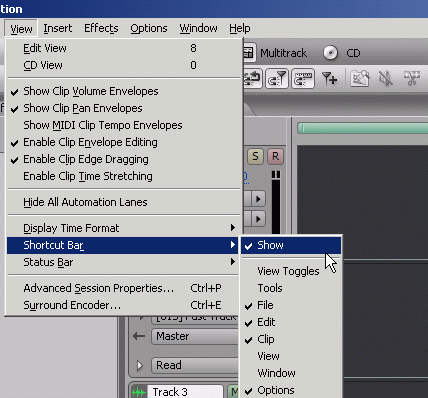The width and height of the screenshot is (428, 398).
Task: Click the Multitrack view icon
Action: pyautogui.click(x=248, y=53)
